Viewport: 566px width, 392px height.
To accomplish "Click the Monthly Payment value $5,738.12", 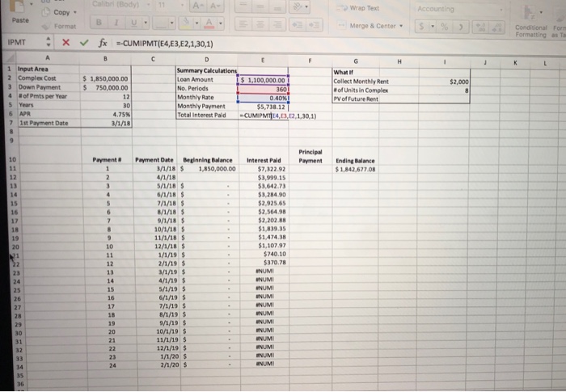I will click(263, 107).
